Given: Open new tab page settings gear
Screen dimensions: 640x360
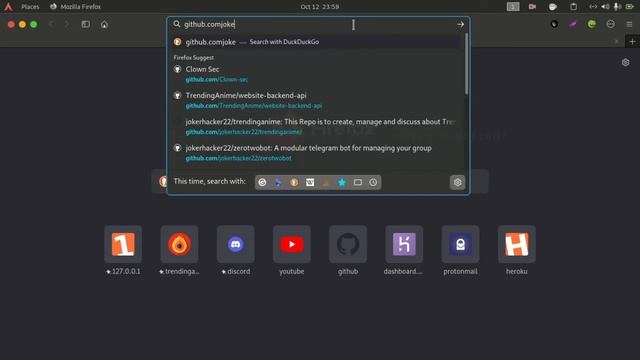Looking at the screenshot, I should click(x=626, y=62).
